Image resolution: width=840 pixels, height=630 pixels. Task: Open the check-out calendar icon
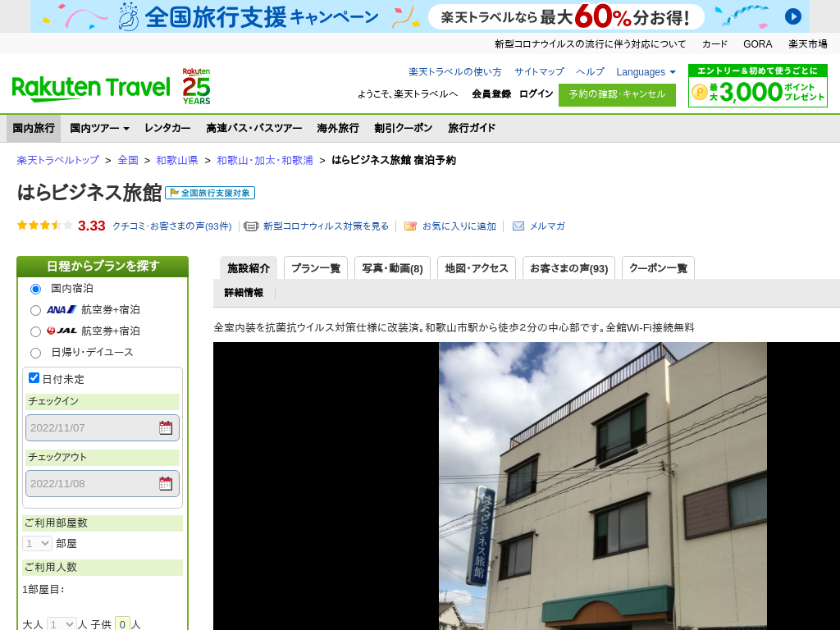pyautogui.click(x=166, y=483)
